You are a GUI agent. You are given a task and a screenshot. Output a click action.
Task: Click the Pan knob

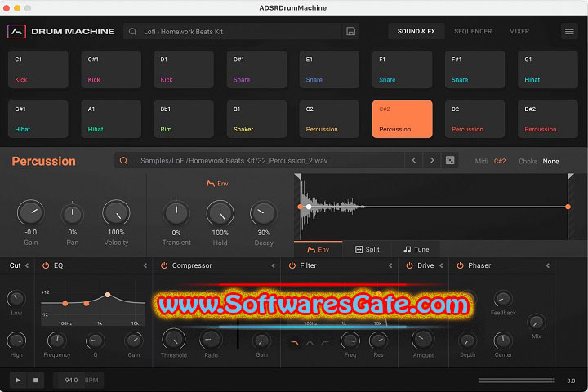tap(73, 214)
